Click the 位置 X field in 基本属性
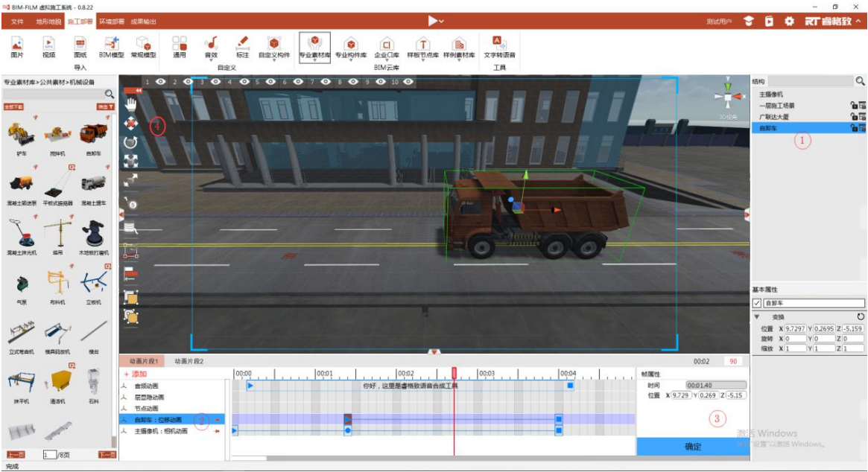The image size is (868, 472). click(x=796, y=328)
